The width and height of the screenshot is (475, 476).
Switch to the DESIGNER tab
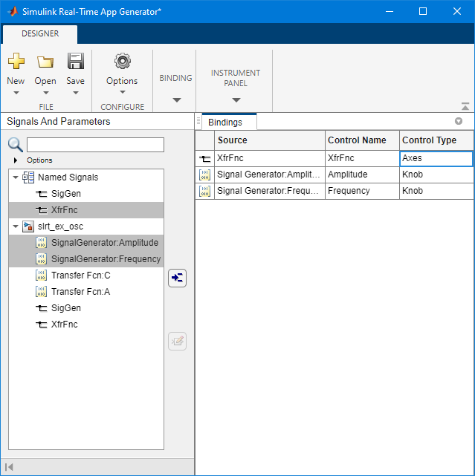[40, 33]
